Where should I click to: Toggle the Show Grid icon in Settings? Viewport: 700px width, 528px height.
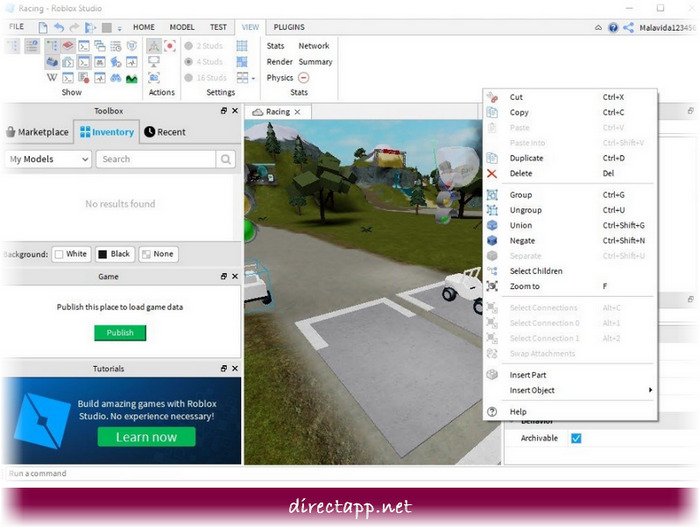(x=242, y=46)
